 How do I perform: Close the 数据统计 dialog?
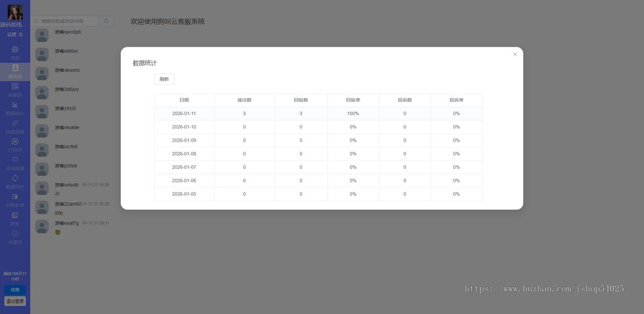click(x=515, y=54)
